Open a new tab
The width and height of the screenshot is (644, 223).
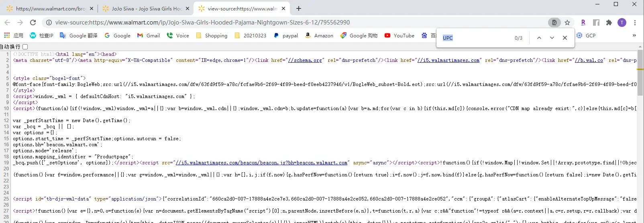[299, 8]
